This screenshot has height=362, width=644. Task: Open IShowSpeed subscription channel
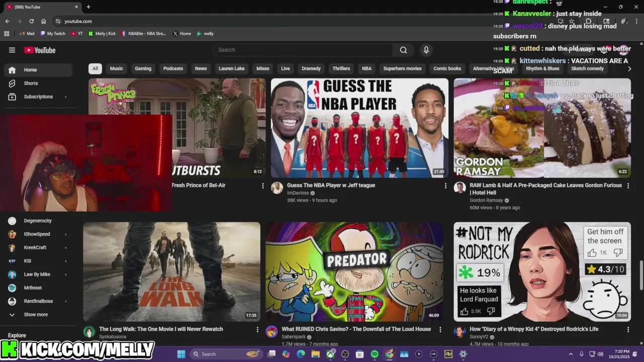coord(38,234)
